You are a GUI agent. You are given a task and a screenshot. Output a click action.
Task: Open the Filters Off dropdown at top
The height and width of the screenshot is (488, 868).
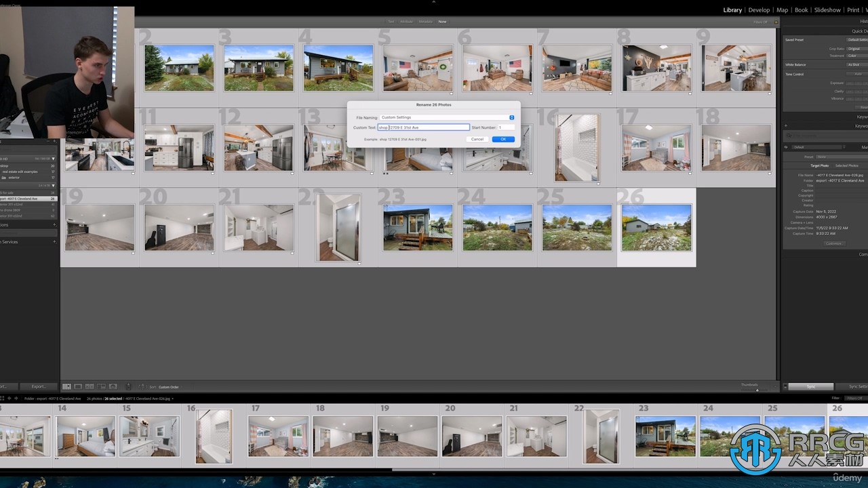tap(762, 22)
